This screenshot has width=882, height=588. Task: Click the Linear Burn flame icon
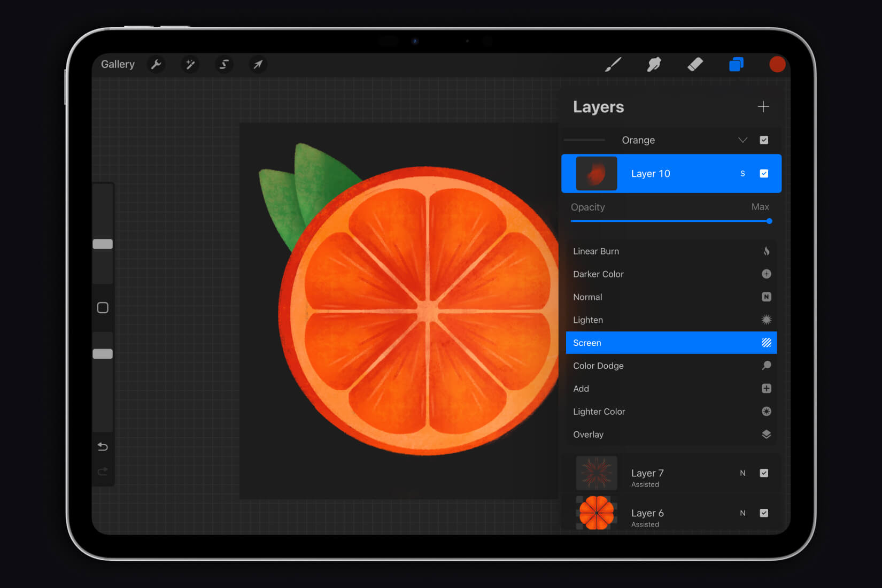click(x=766, y=251)
